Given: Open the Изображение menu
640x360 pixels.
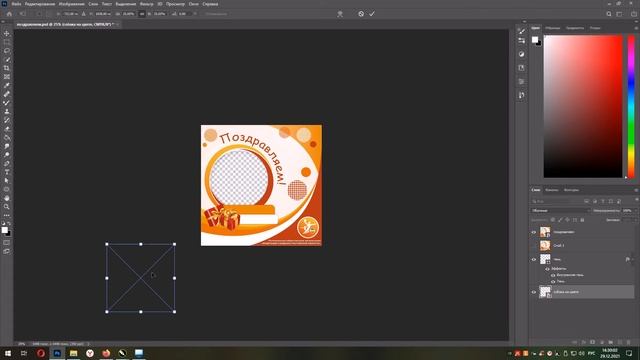Looking at the screenshot, I should [71, 4].
